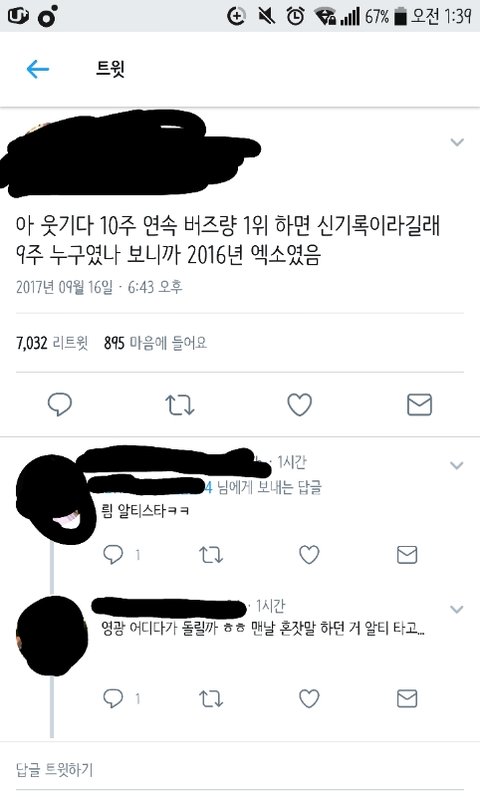
Task: Retweet the main tweet
Action: point(179,405)
